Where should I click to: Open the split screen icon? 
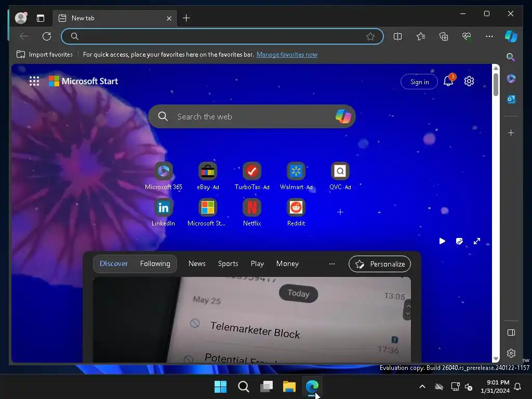[397, 36]
